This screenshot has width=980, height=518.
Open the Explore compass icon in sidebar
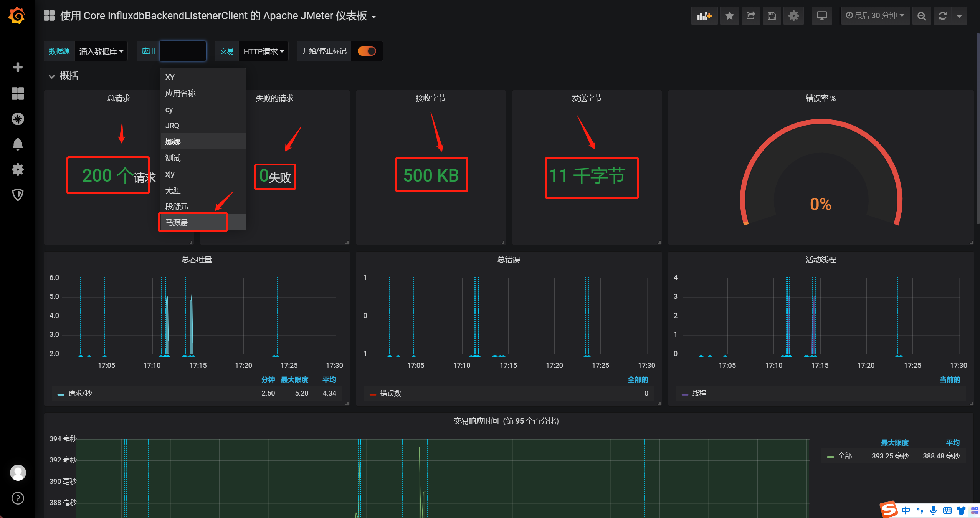(x=18, y=119)
